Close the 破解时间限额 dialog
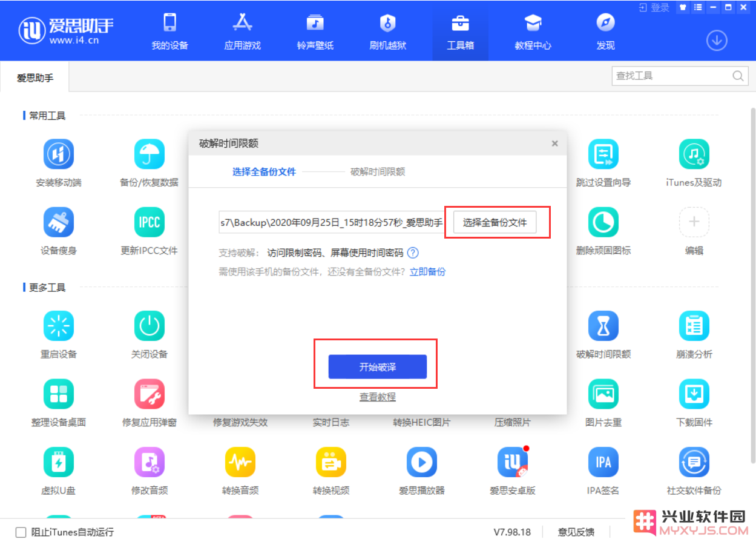This screenshot has width=756, height=545. [x=554, y=144]
